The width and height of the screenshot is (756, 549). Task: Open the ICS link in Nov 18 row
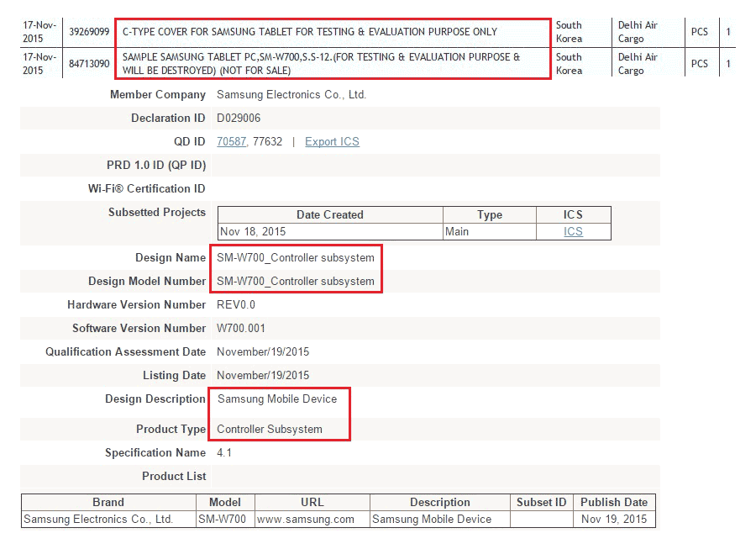(x=573, y=231)
